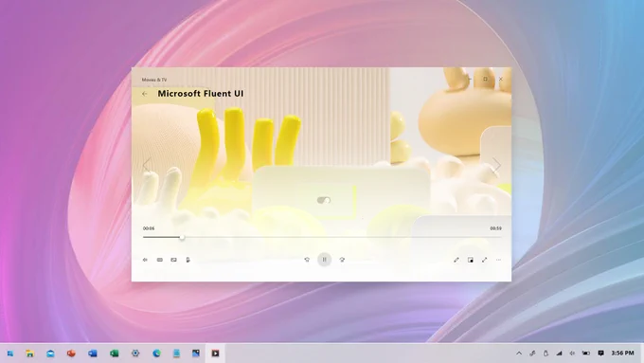Open the system tray volume control
The image size is (644, 363).
[x=572, y=354]
